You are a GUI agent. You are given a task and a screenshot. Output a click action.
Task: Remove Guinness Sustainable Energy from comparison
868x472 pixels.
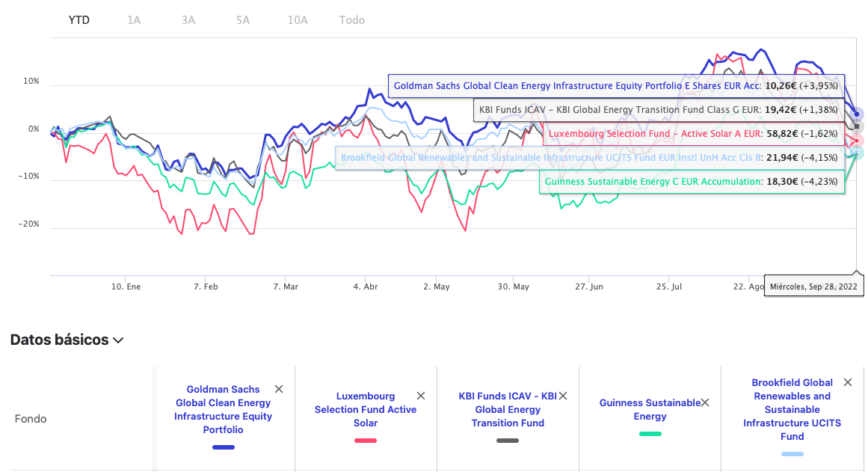705,402
